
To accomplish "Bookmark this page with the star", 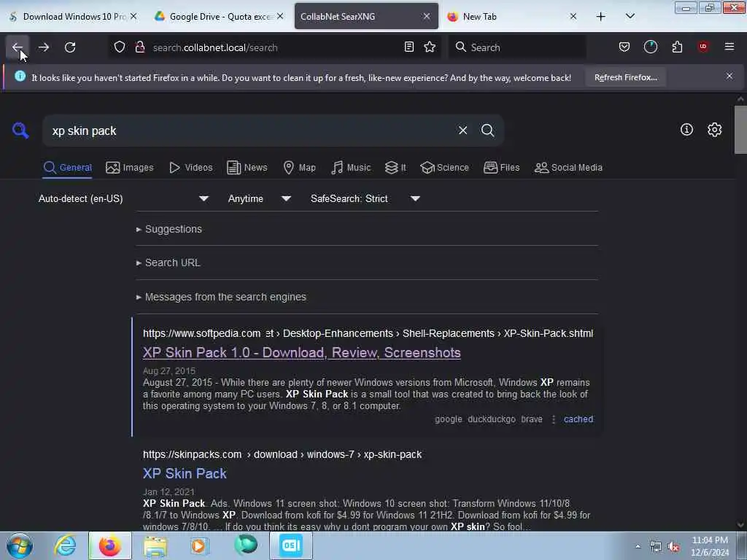I will (x=430, y=47).
